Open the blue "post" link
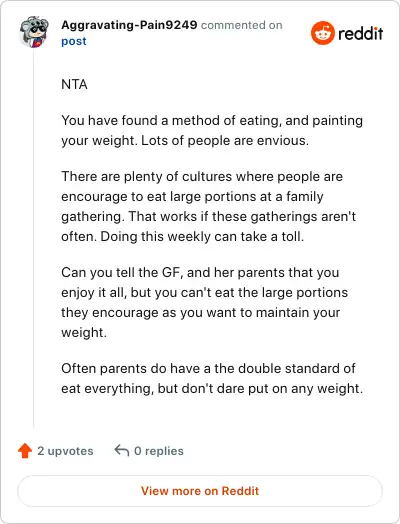Viewport: 400px width, 524px height. tap(74, 41)
